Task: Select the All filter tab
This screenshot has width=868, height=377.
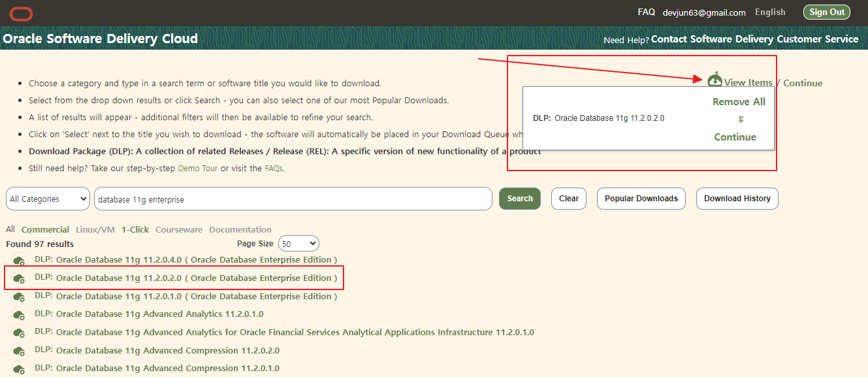Action: (10, 229)
